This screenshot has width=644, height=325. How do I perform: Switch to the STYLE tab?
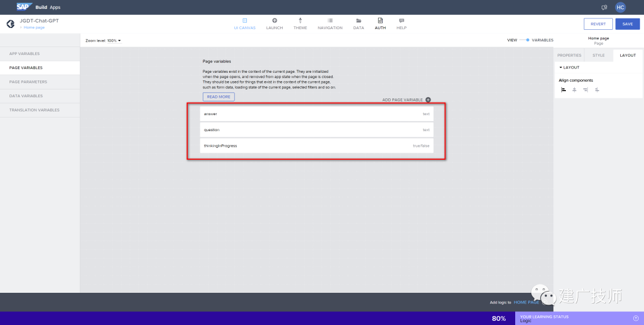click(599, 55)
